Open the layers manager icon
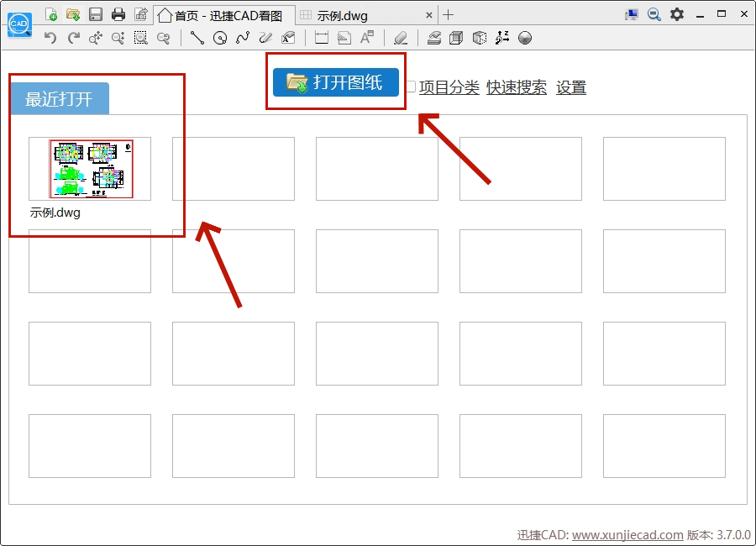This screenshot has width=756, height=546. point(433,38)
